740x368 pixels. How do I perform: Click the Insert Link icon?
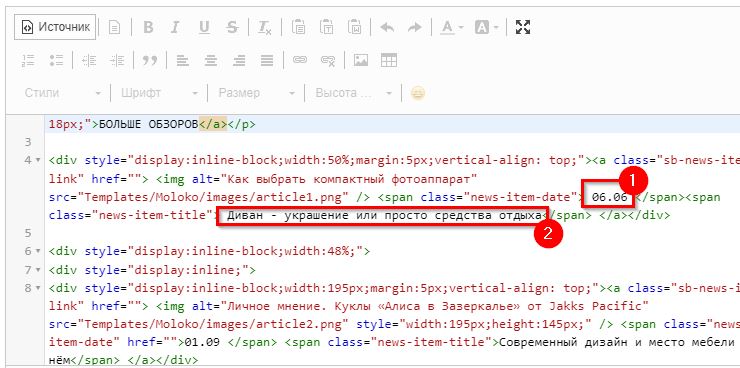300,60
